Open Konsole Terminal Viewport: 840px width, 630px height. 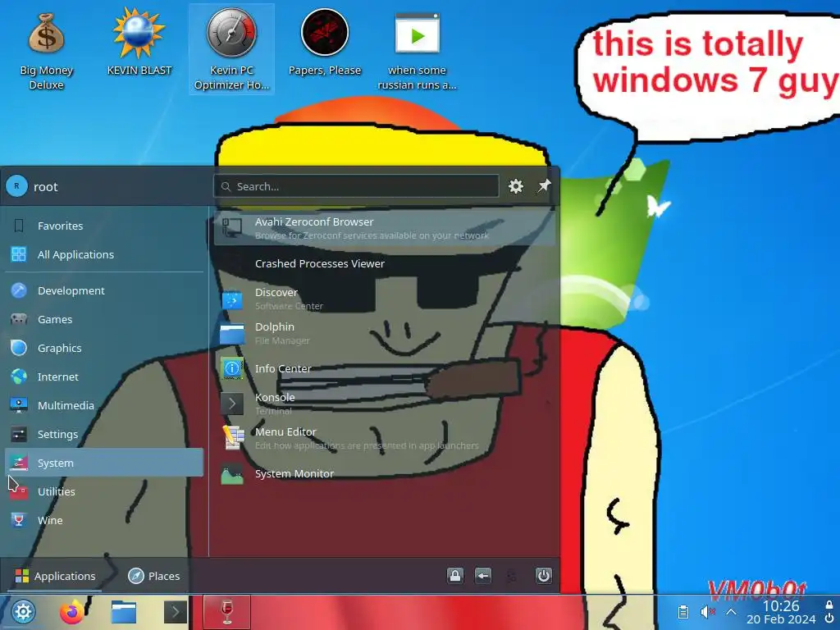tap(384, 404)
